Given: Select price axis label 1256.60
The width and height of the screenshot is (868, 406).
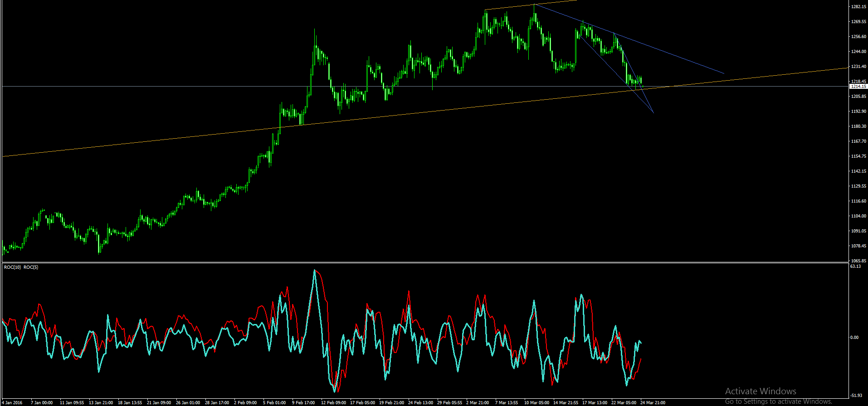Looking at the screenshot, I should pyautogui.click(x=858, y=37).
